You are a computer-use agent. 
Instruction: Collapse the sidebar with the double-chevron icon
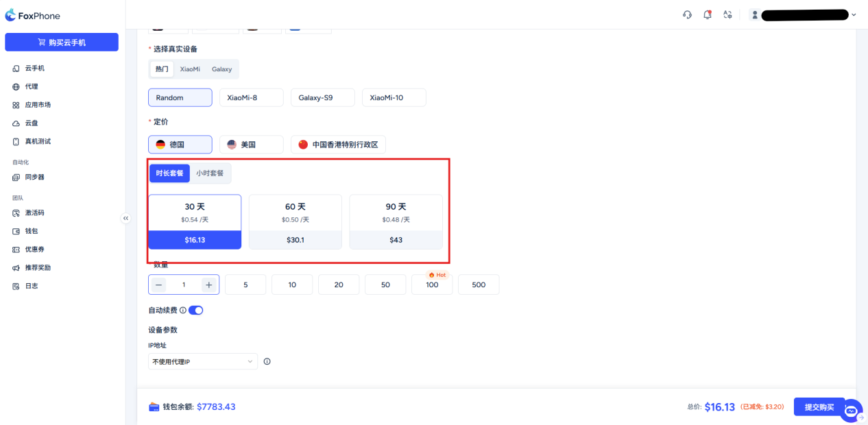pos(125,218)
